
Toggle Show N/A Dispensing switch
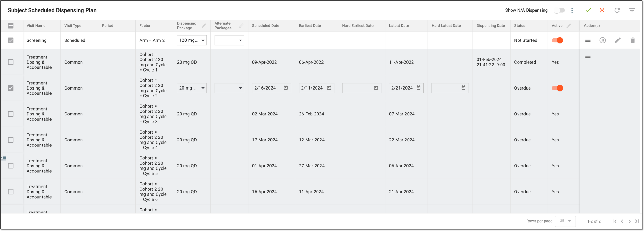tap(560, 10)
